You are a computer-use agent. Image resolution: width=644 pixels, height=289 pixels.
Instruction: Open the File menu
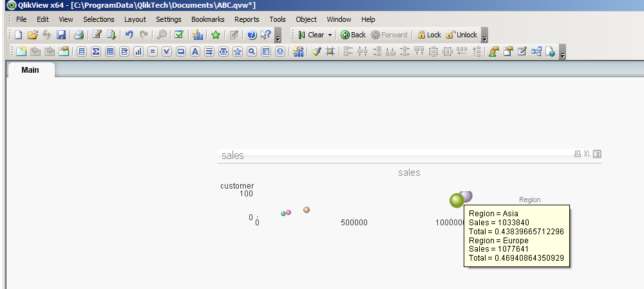(x=21, y=19)
